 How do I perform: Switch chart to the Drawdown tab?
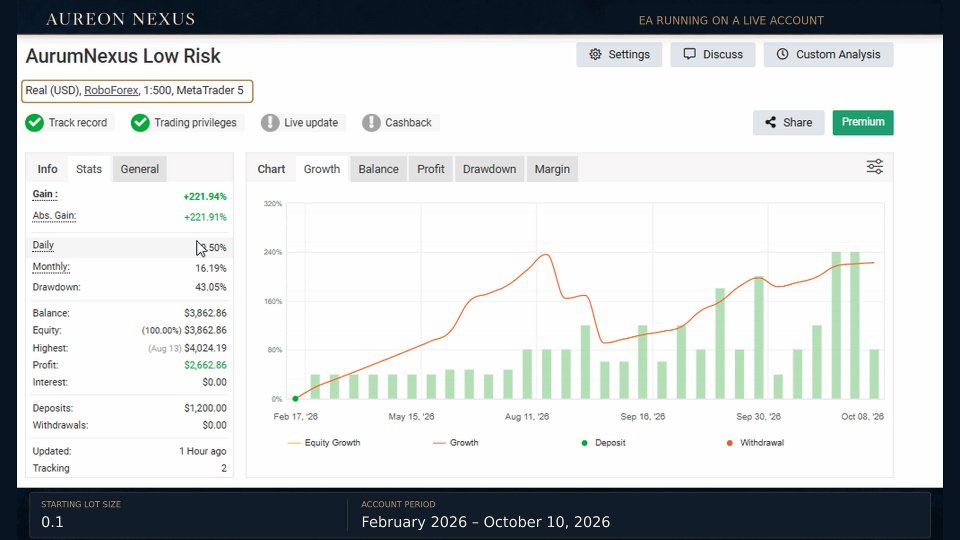[x=489, y=169]
